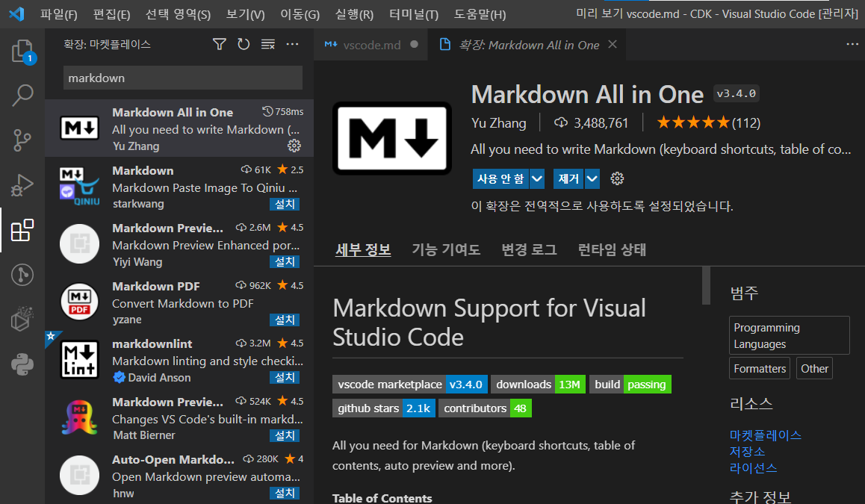865x504 pixels.
Task: Open manage gear for Markdown All in One list item
Action: pyautogui.click(x=294, y=146)
